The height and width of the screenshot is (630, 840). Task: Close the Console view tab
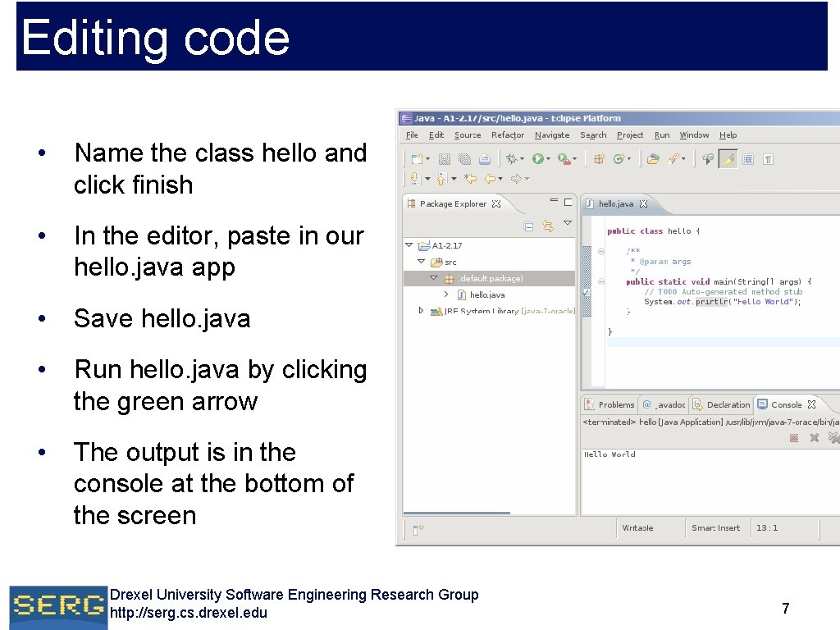click(811, 404)
